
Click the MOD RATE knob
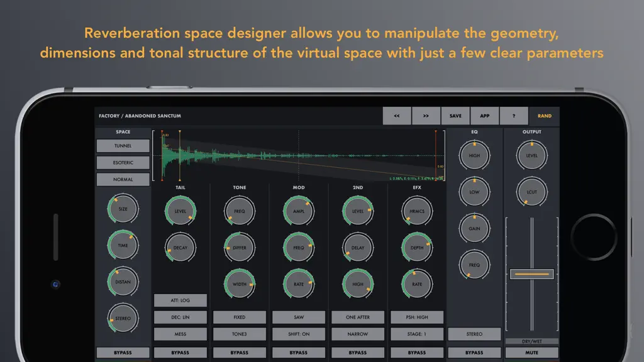tap(299, 284)
